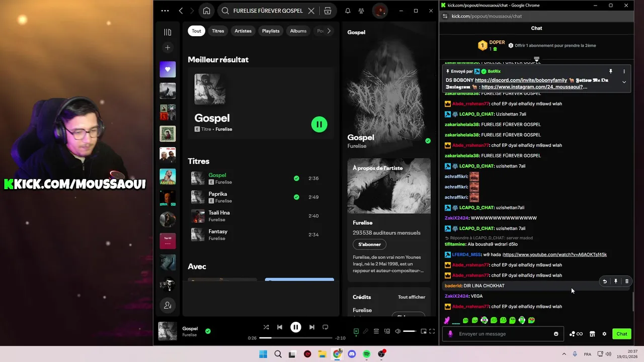Viewport: 644px width, 362px height.
Task: Collapse the leaderboard arrow below DOPER
Action: [537, 59]
